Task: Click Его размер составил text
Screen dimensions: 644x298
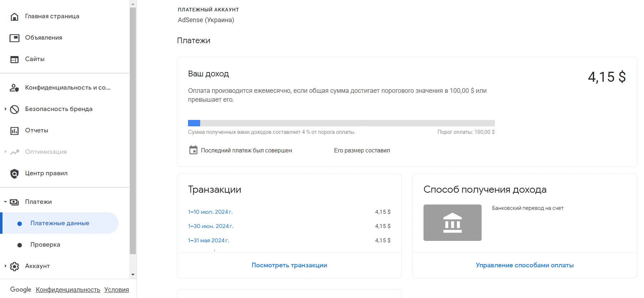Action: [362, 151]
